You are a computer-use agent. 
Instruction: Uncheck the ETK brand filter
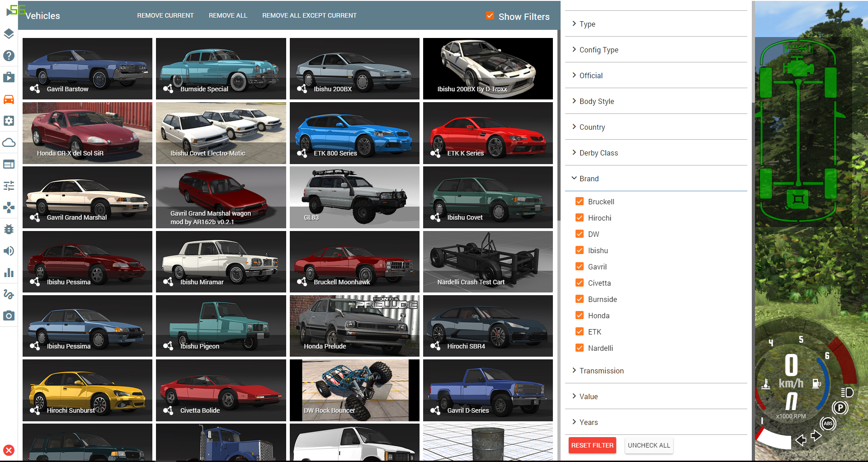pos(580,331)
